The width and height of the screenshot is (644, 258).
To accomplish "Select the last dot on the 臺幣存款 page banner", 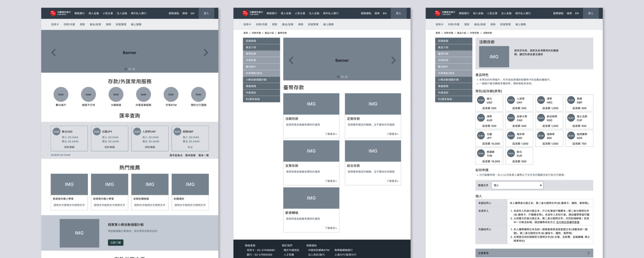I will point(346,77).
